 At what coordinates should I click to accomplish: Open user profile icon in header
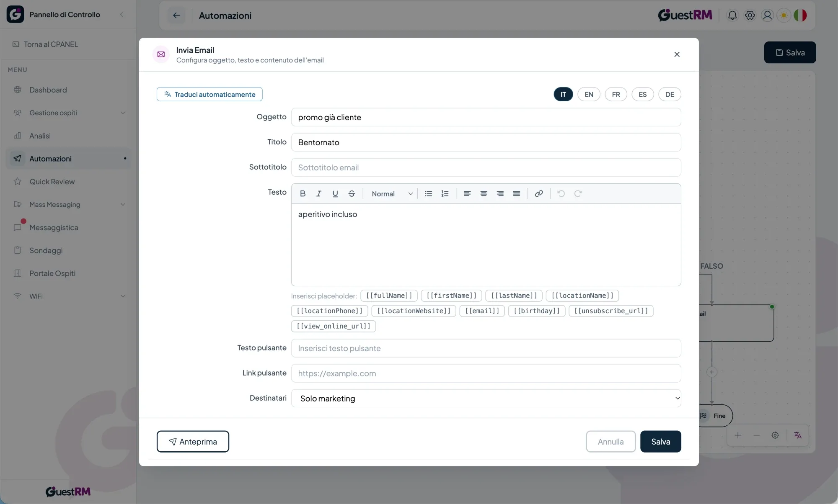[x=767, y=15]
